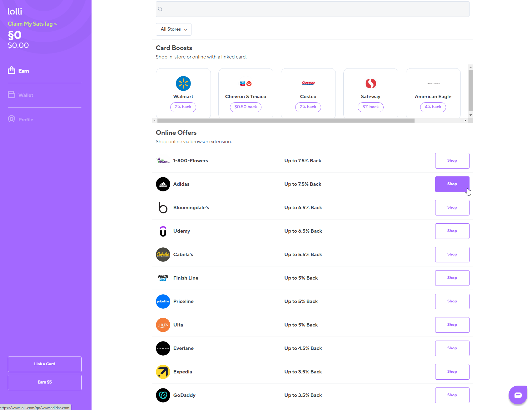Click the Earn $5 button
Image resolution: width=532 pixels, height=410 pixels.
coord(45,382)
